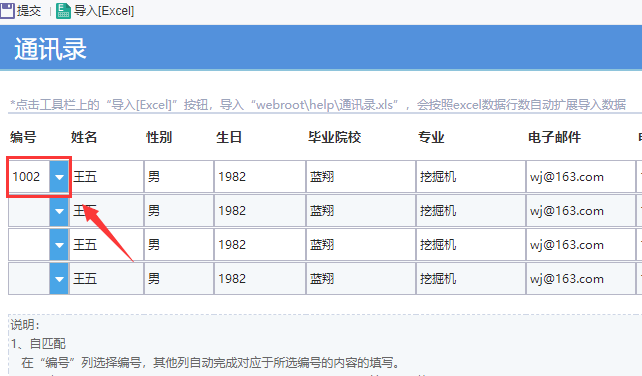Click the 王五 name cell in the fourth row
The image size is (642, 376).
pos(106,279)
